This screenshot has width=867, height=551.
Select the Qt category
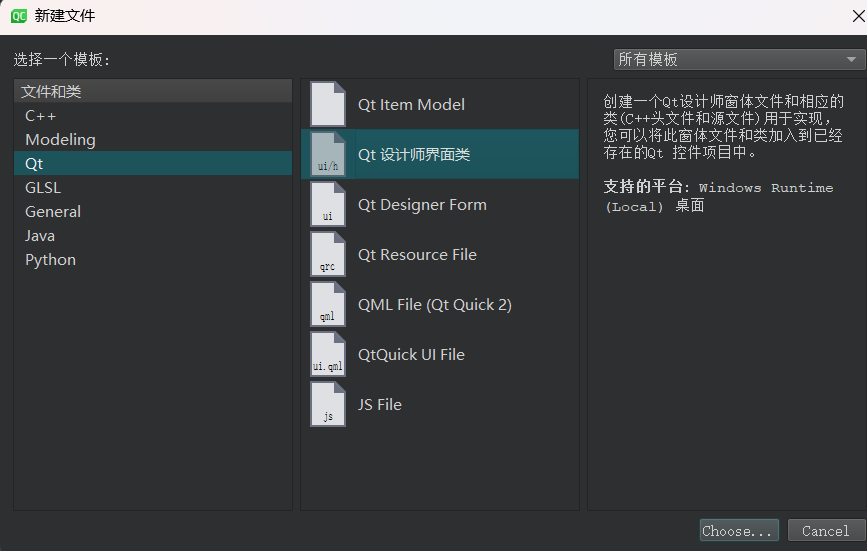[153, 164]
